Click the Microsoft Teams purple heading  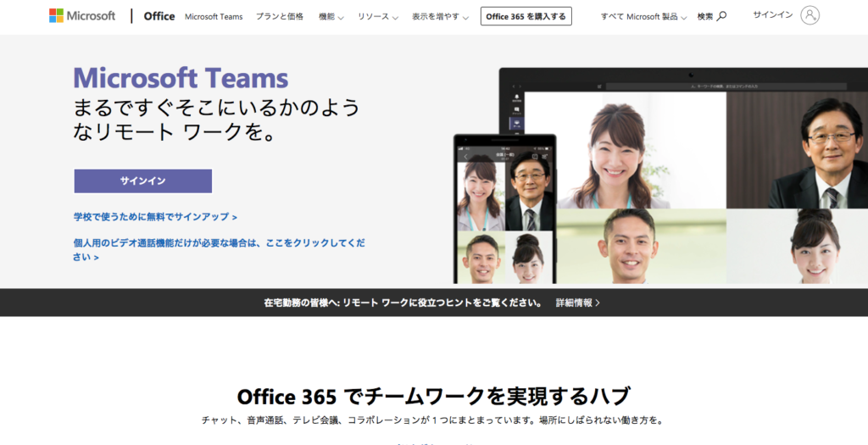[181, 77]
